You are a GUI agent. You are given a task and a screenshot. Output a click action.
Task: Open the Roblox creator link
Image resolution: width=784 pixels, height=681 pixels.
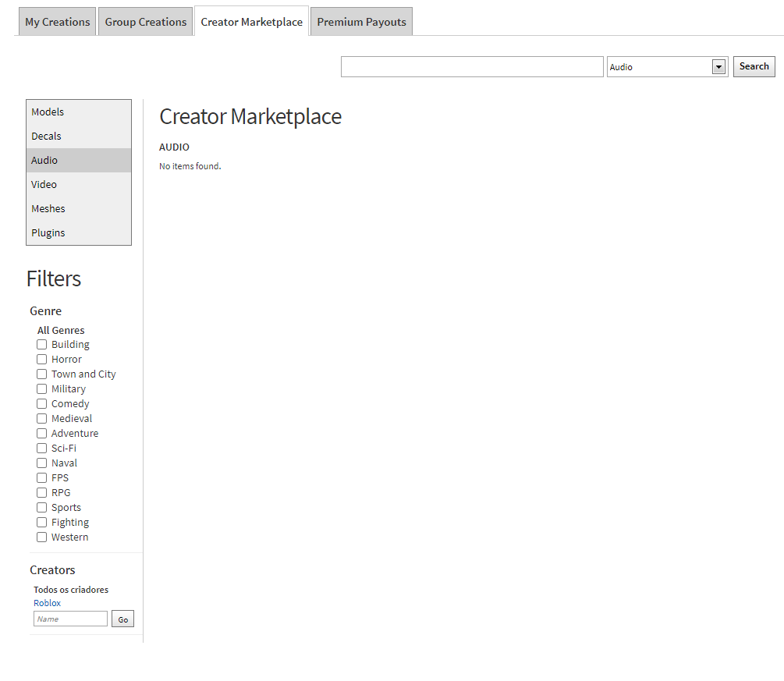tap(47, 603)
